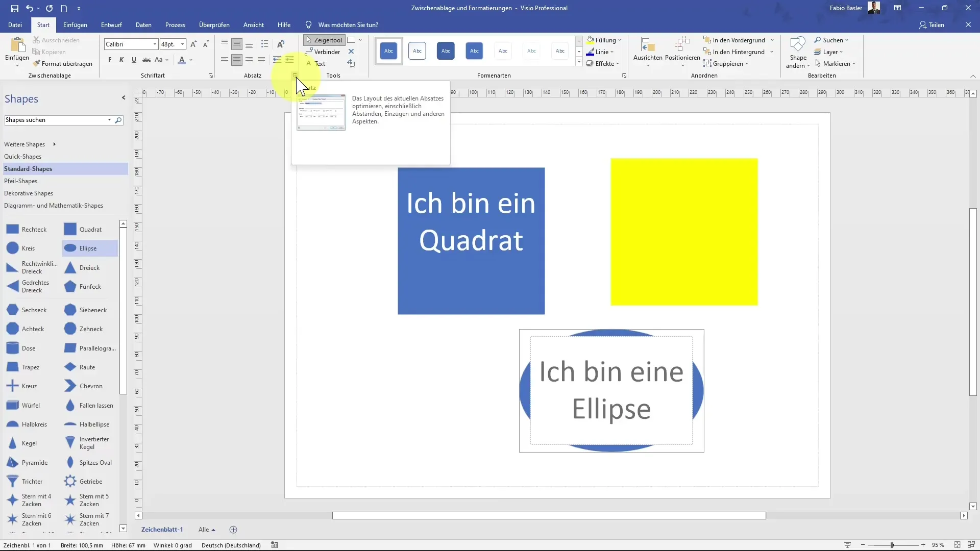Click the font color A swatch
The image size is (980, 551).
pyautogui.click(x=182, y=60)
